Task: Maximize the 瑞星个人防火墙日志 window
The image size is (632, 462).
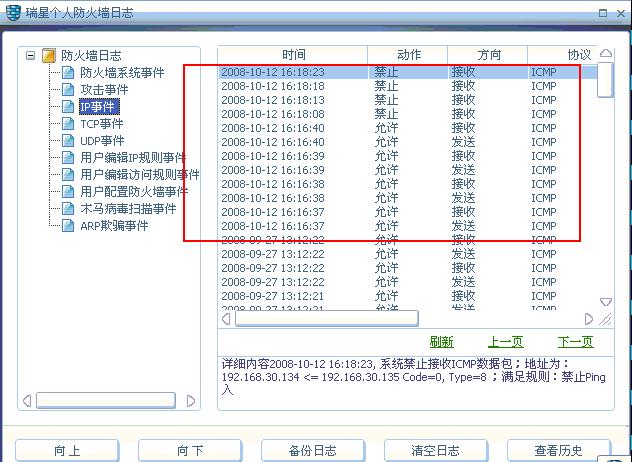Action: point(603,13)
